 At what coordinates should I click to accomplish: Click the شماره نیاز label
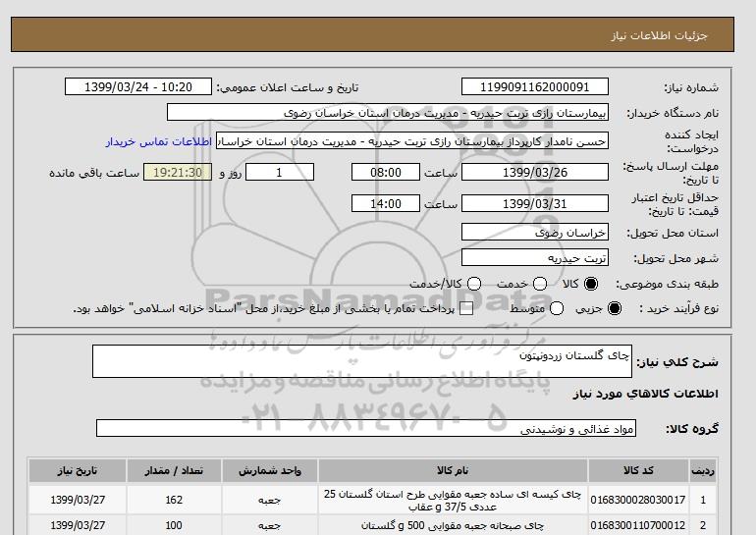tap(691, 87)
